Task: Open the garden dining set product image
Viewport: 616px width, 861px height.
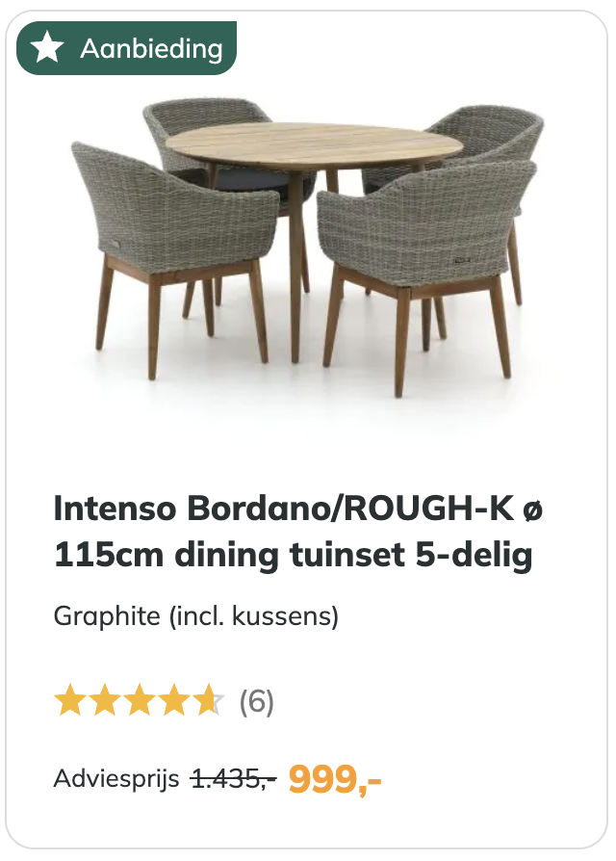Action: click(307, 248)
